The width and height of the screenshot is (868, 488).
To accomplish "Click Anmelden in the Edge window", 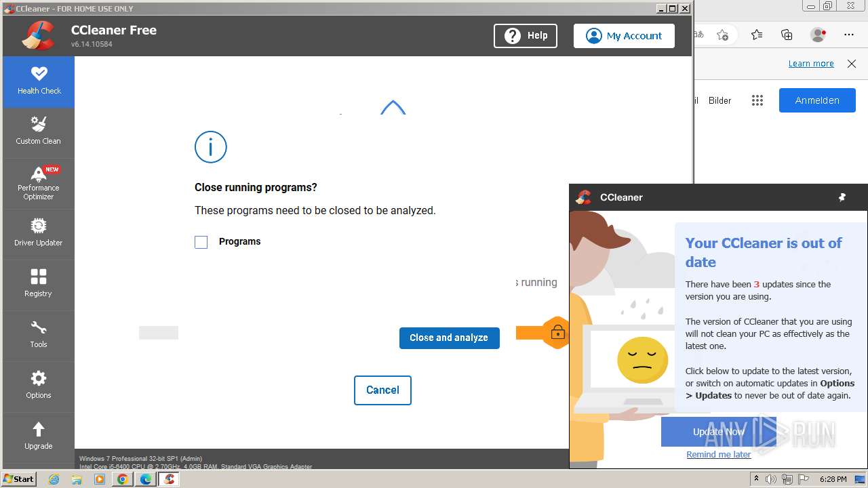I will 817,100.
